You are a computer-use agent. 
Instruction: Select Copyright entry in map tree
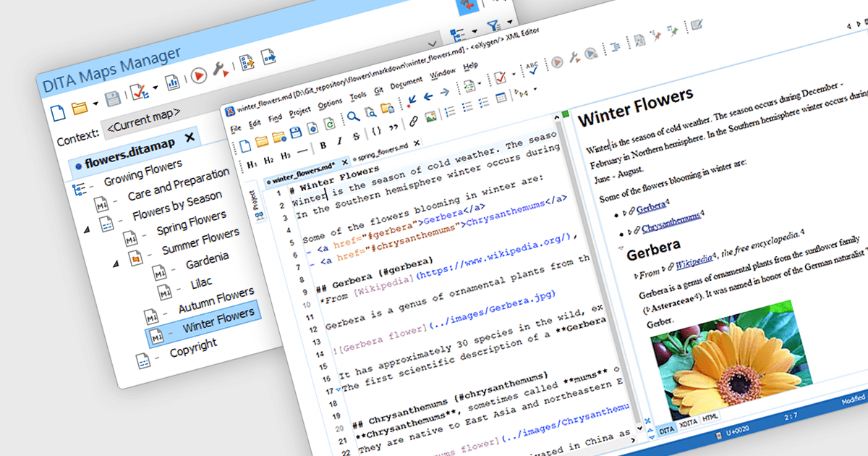pyautogui.click(x=193, y=349)
